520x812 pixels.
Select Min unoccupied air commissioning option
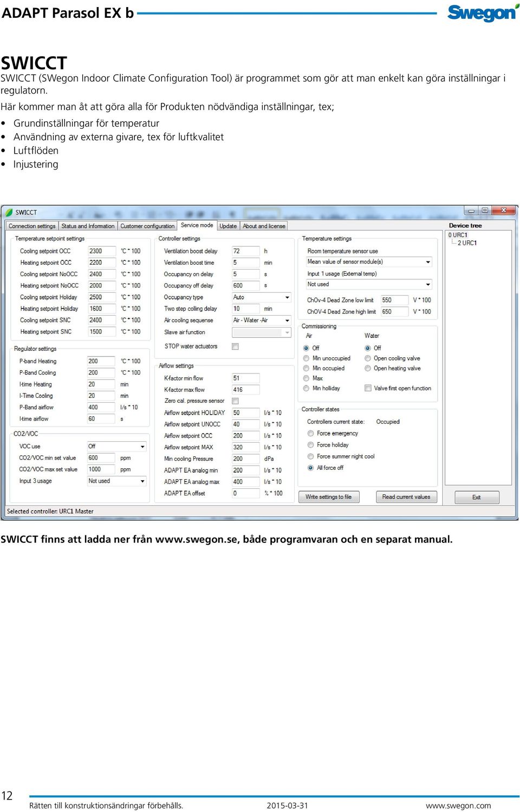coord(306,358)
